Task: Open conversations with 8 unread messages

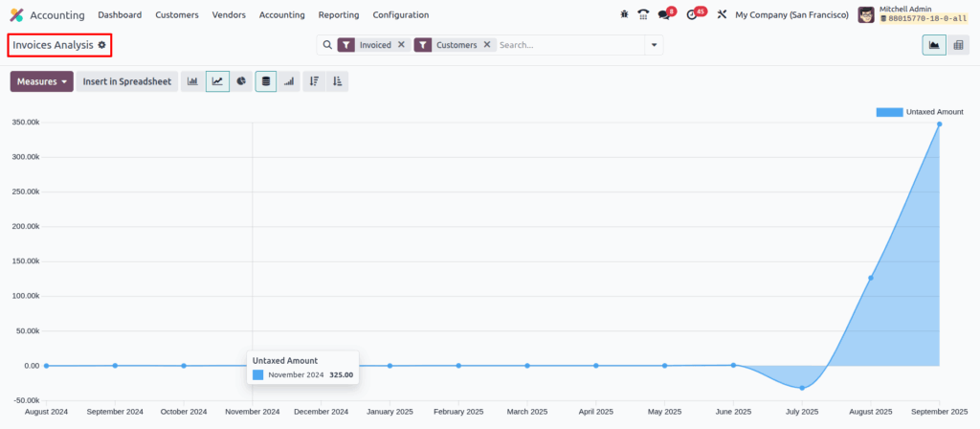Action: coord(666,13)
